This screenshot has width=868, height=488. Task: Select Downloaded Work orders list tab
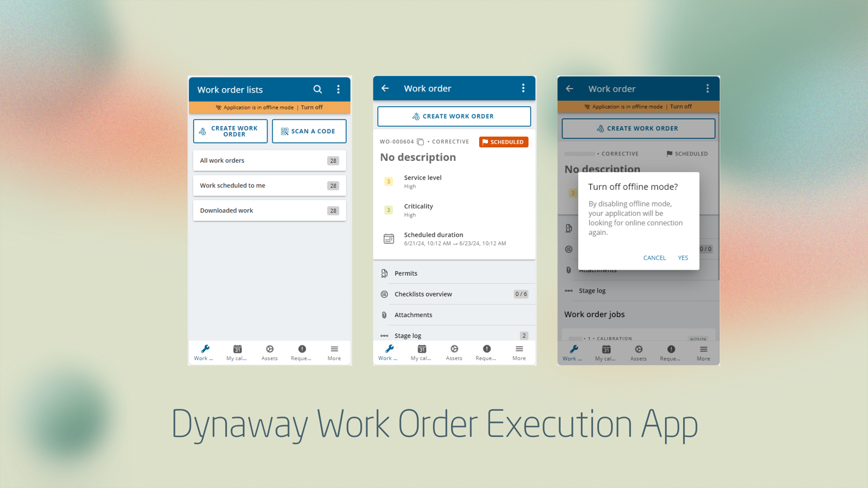tap(269, 210)
